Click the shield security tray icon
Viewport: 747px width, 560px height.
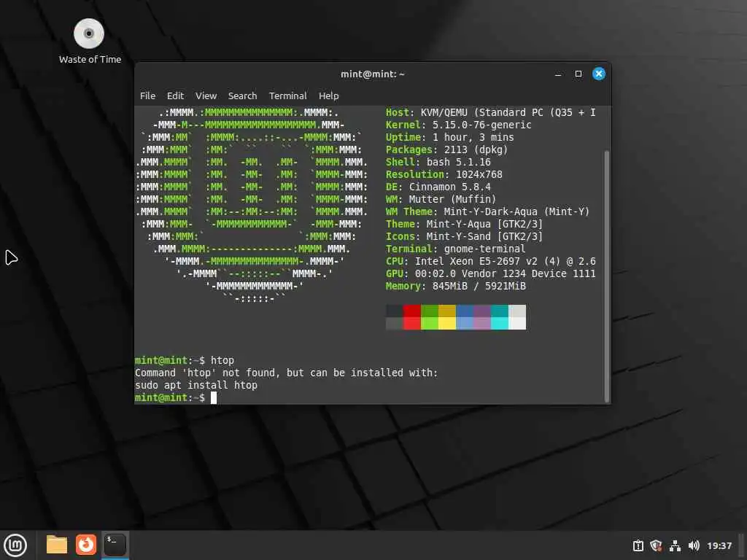tap(656, 545)
